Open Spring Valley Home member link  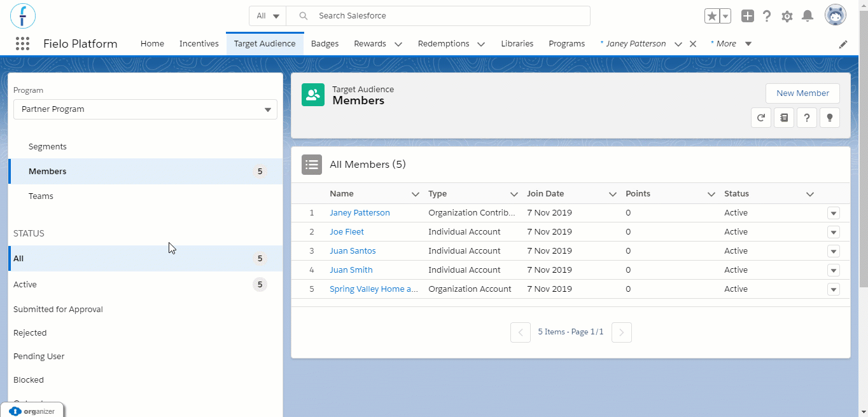point(374,289)
